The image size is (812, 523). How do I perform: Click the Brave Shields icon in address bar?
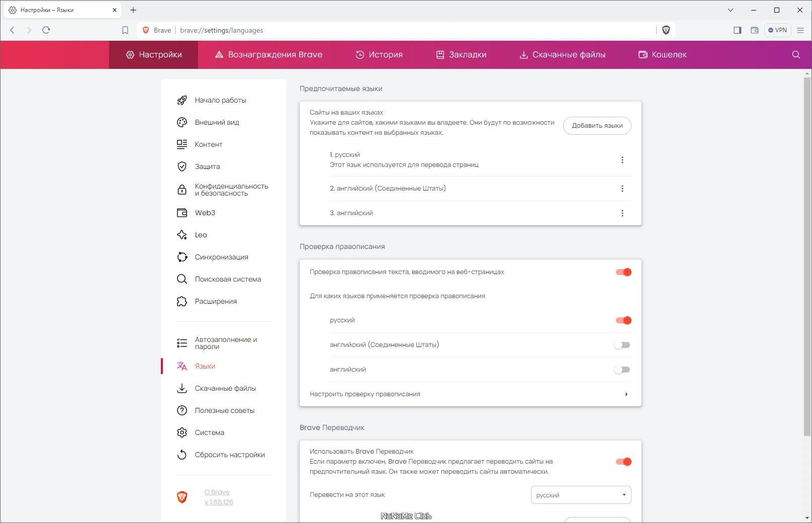(x=666, y=30)
